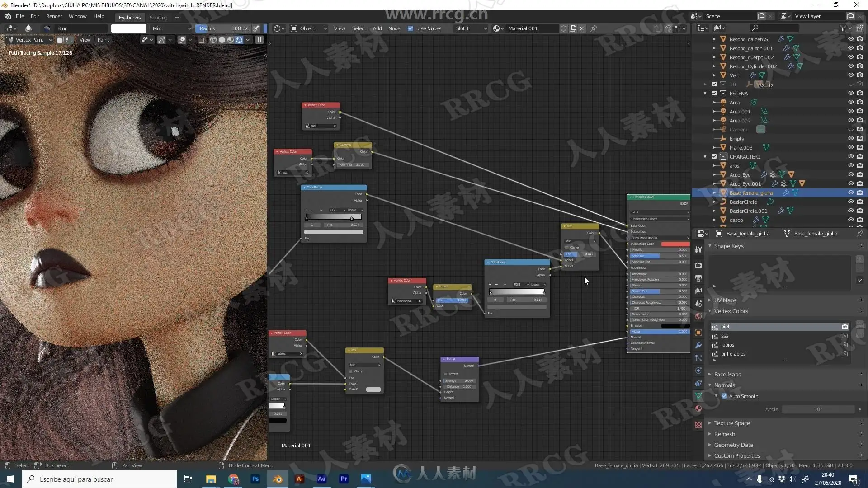This screenshot has height=488, width=868.
Task: Enable render camera for the sss layer
Action: (x=844, y=336)
